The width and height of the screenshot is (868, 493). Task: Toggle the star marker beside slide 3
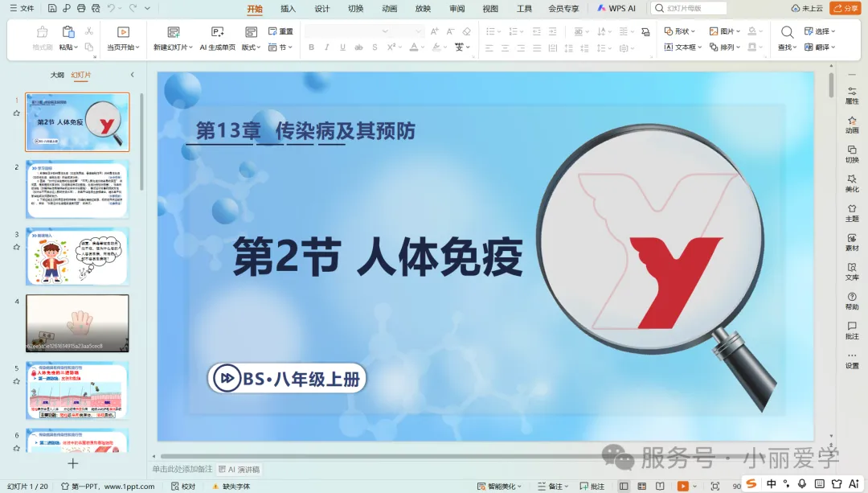pos(17,247)
